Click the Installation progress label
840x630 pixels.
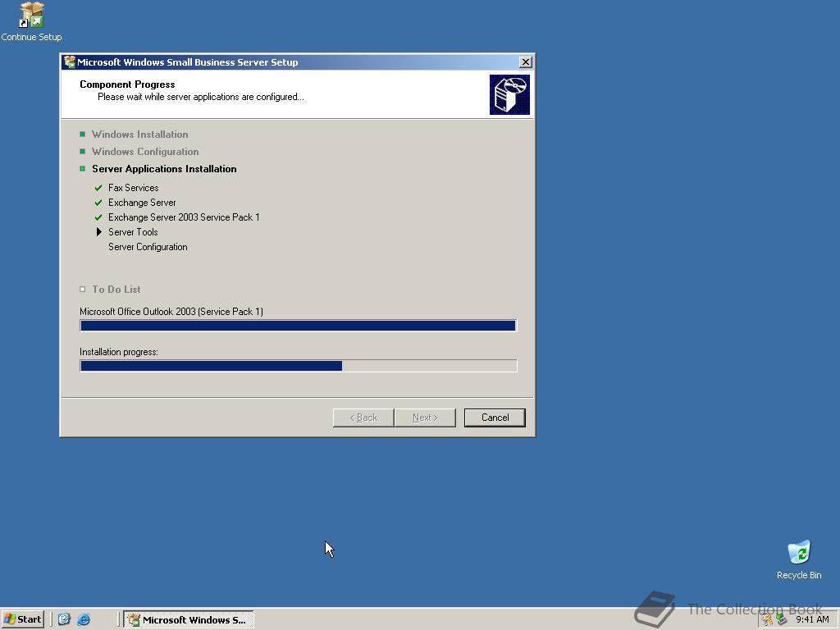[x=119, y=352]
